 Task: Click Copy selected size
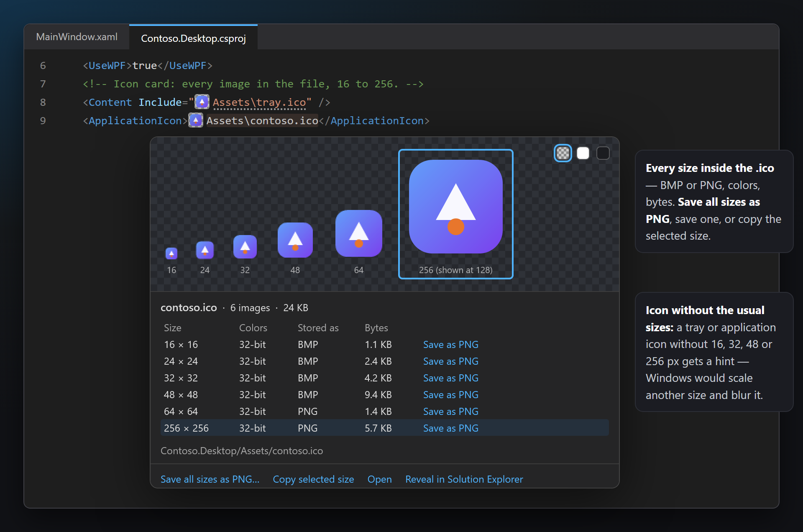pyautogui.click(x=313, y=479)
